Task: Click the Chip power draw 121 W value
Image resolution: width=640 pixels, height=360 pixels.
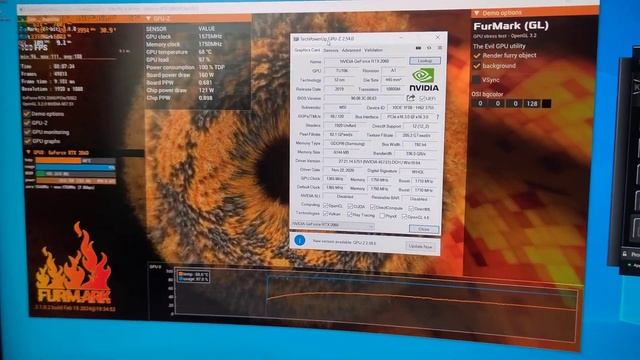Action: coord(206,90)
